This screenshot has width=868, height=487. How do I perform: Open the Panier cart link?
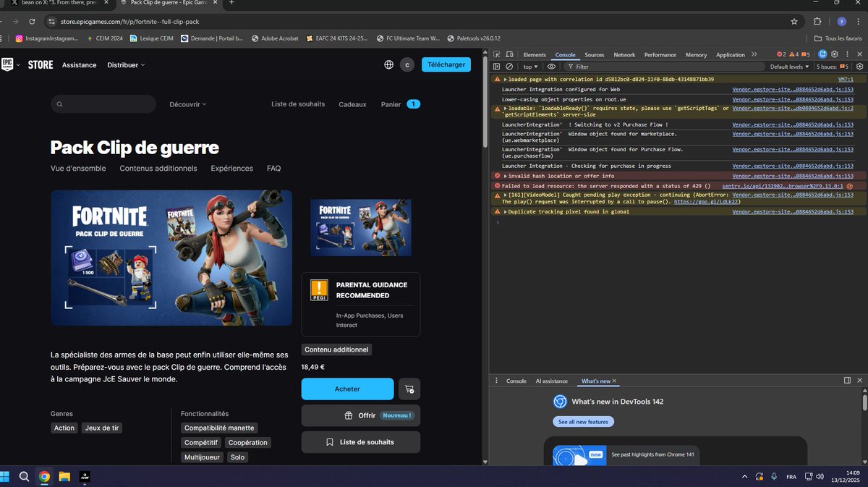click(x=400, y=104)
